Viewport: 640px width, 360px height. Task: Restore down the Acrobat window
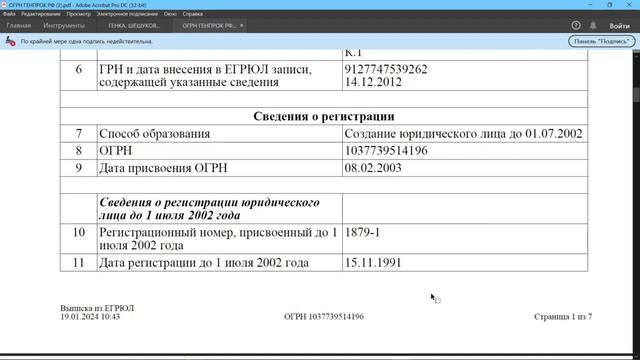(x=609, y=4)
